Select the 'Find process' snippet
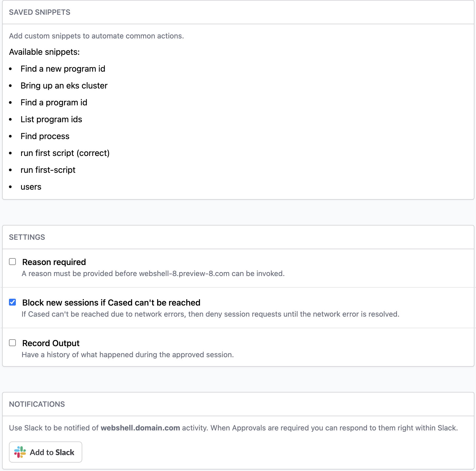This screenshot has height=471, width=476. coord(45,136)
